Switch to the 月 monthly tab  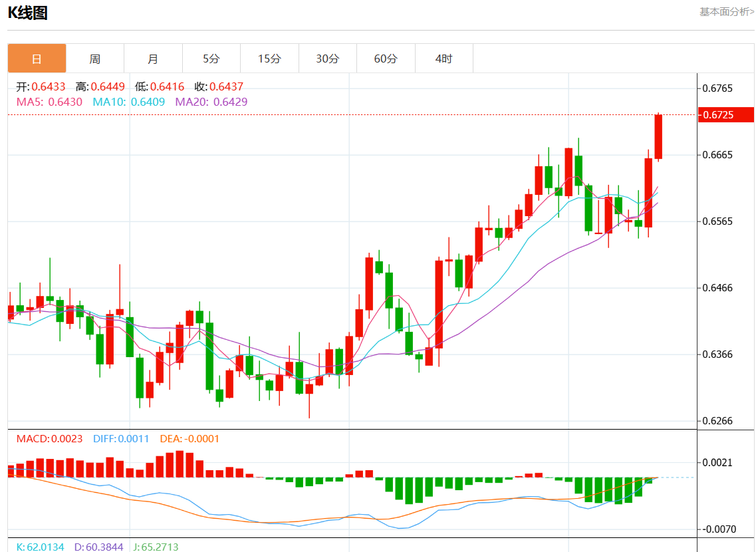(x=154, y=59)
